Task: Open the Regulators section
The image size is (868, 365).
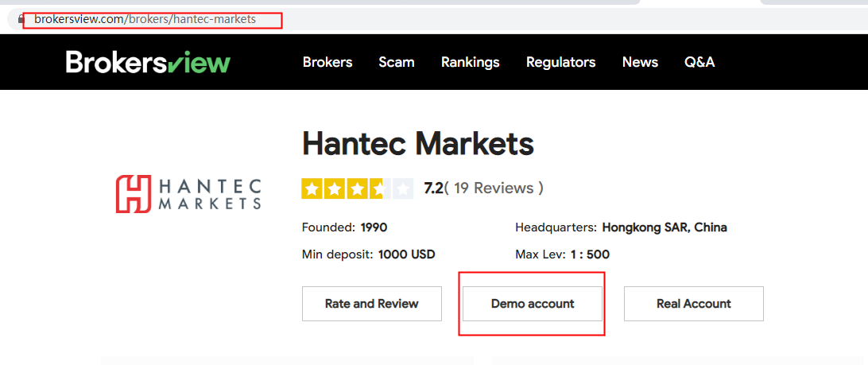Action: pos(560,62)
